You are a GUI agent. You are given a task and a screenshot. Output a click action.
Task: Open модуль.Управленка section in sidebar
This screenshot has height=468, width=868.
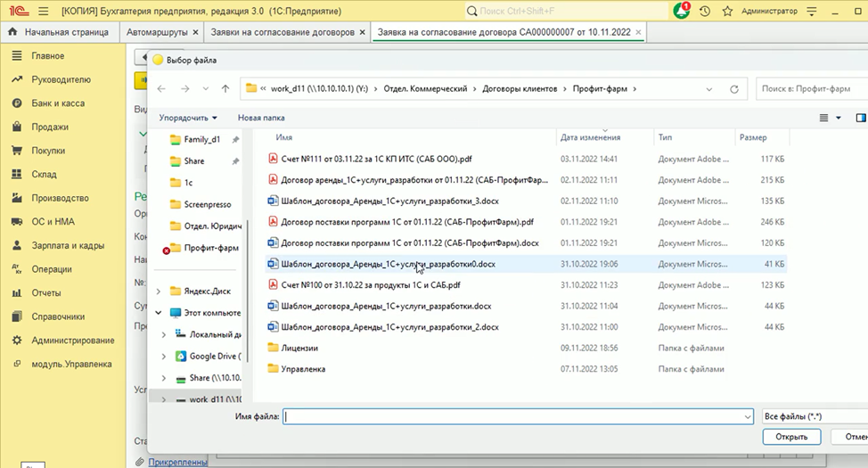tap(71, 364)
